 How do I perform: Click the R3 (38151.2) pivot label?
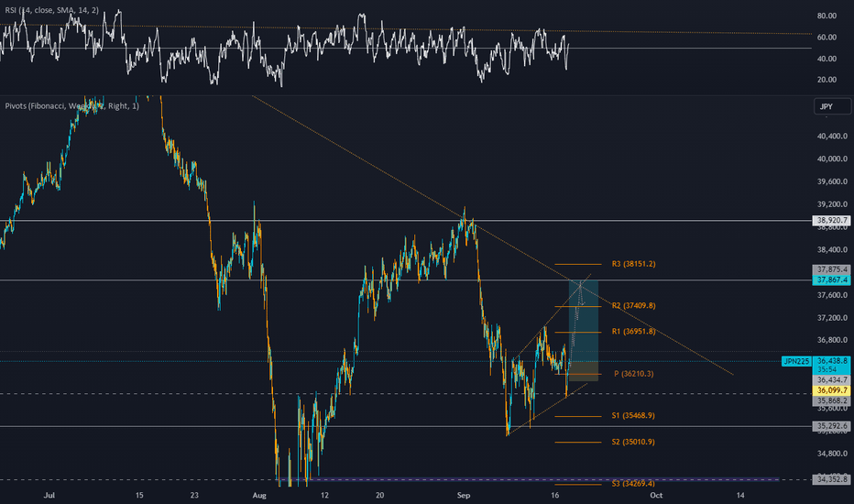(633, 264)
